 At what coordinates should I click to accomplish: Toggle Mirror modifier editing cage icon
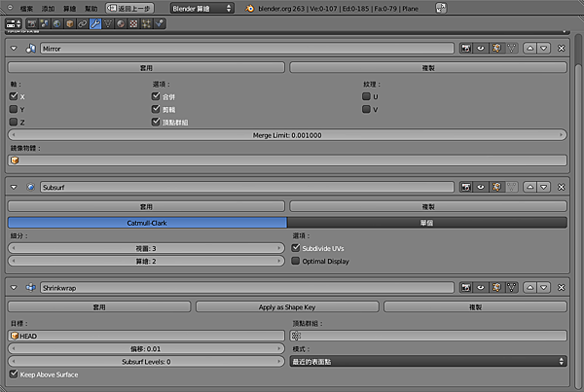tap(511, 48)
